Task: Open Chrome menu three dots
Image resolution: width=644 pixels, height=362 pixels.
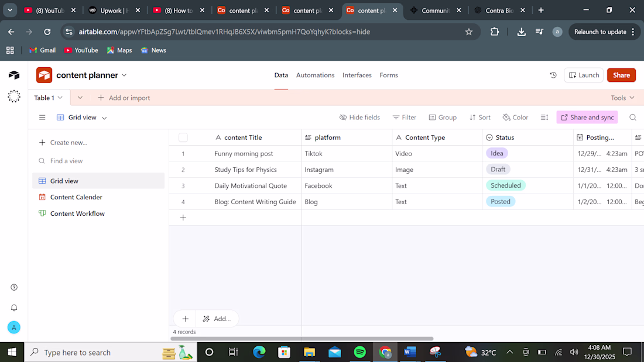Action: pyautogui.click(x=633, y=32)
